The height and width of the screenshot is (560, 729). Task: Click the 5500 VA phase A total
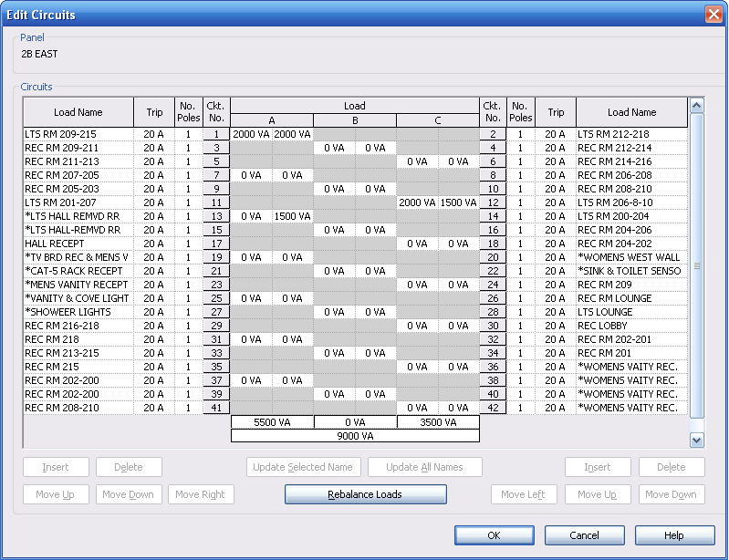pyautogui.click(x=272, y=422)
